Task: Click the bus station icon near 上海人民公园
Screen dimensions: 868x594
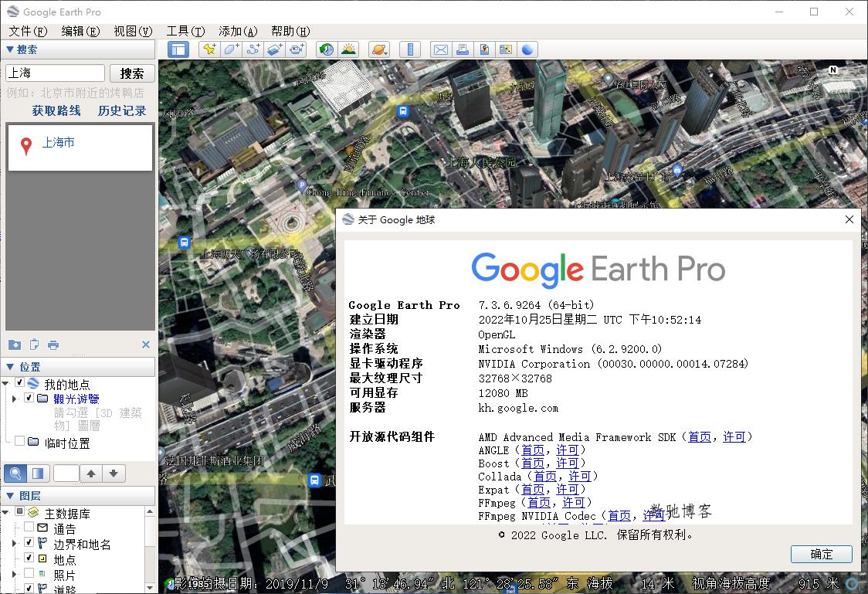Action: coord(403,110)
